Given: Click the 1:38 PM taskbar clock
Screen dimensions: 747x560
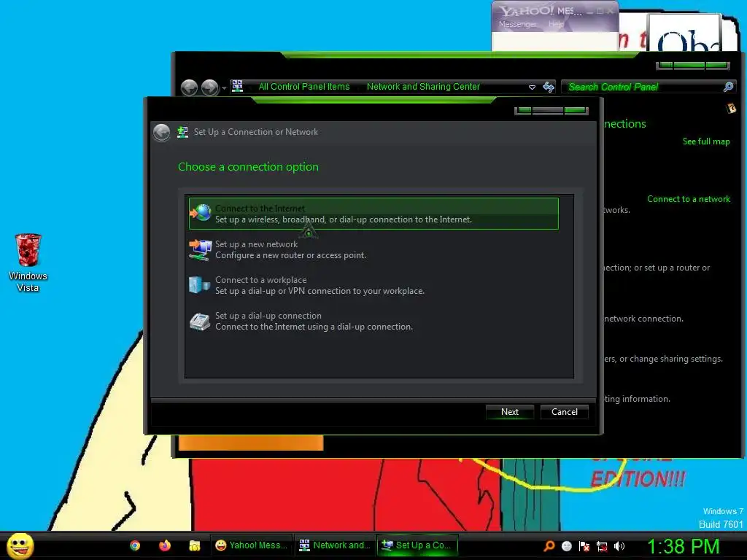Looking at the screenshot, I should tap(683, 546).
